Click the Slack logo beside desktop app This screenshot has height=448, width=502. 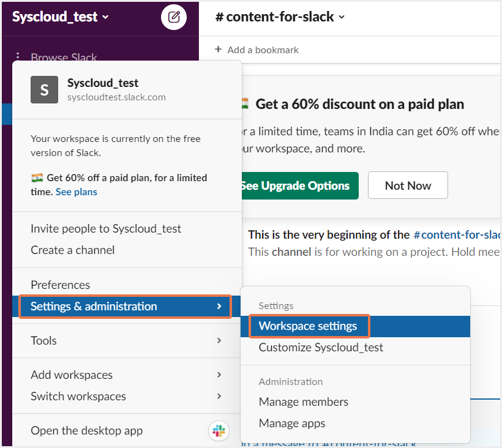(x=219, y=431)
